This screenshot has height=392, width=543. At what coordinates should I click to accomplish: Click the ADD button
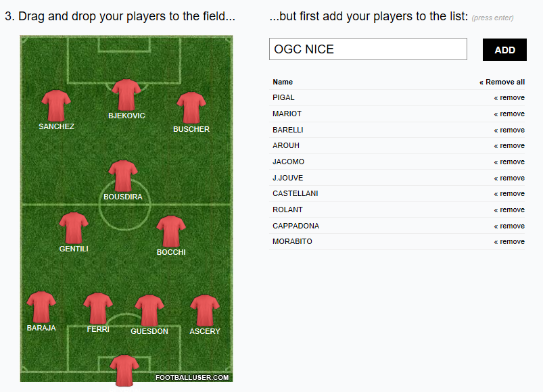coord(504,49)
